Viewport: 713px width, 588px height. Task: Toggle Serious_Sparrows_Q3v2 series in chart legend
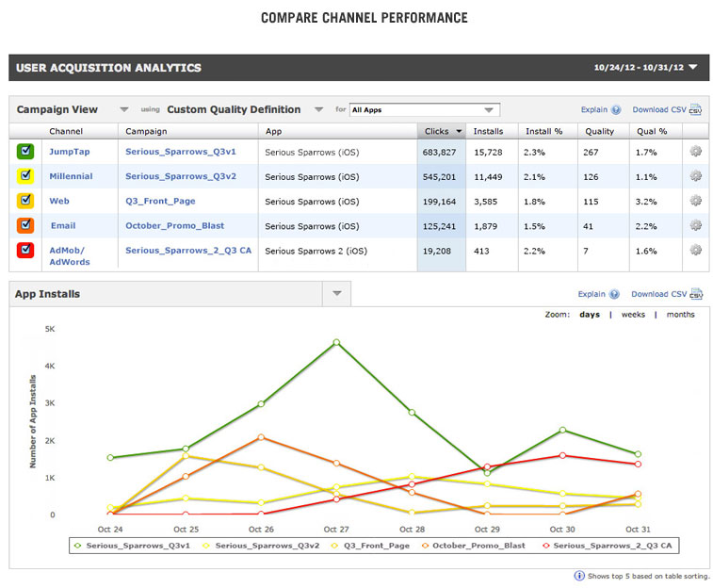pyautogui.click(x=261, y=546)
